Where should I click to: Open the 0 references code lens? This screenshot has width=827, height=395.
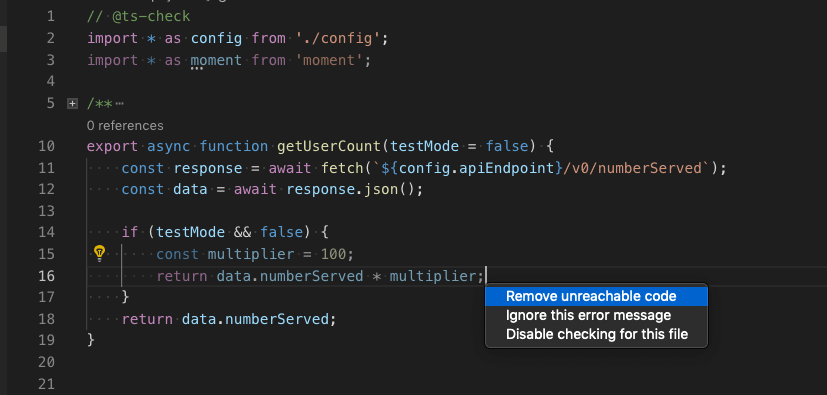[125, 126]
